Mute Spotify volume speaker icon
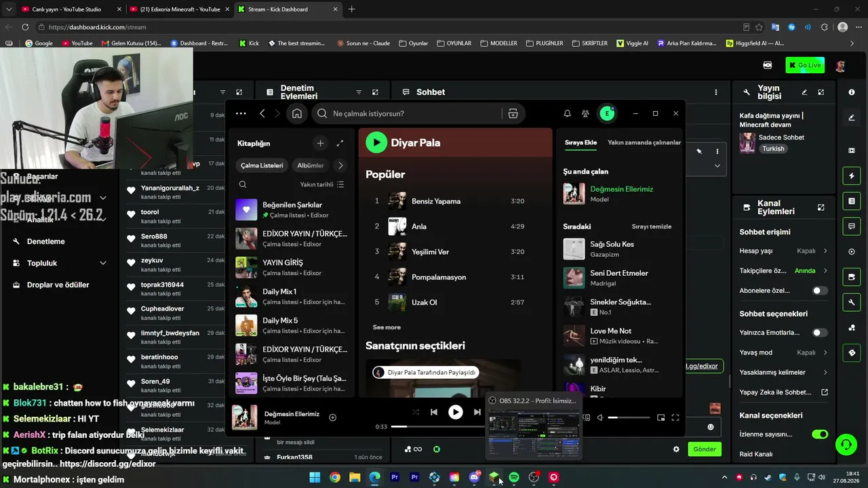The width and height of the screenshot is (868, 488). coord(599,418)
